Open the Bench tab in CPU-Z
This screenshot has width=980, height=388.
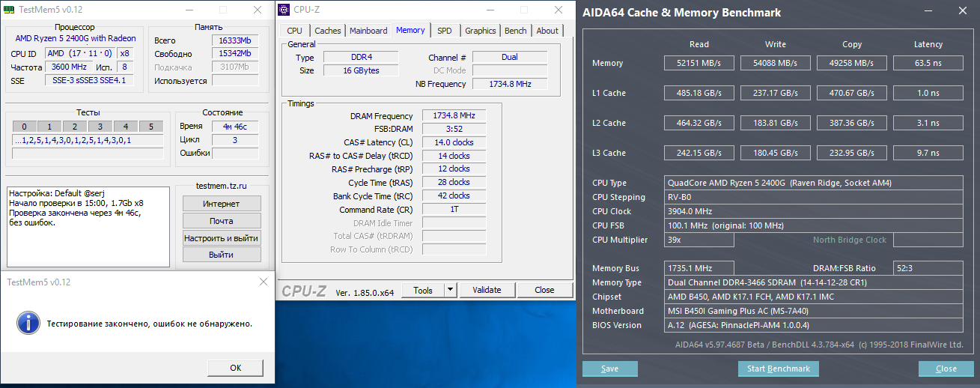coord(516,31)
